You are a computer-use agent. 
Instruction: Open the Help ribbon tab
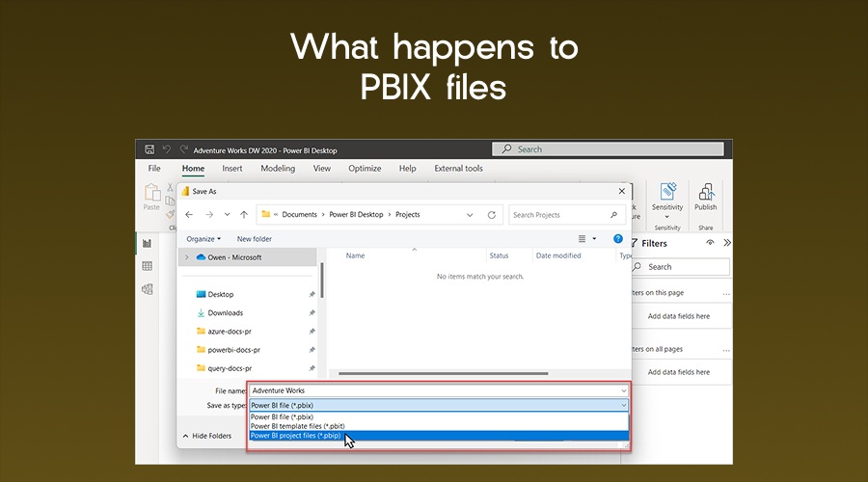click(x=407, y=169)
